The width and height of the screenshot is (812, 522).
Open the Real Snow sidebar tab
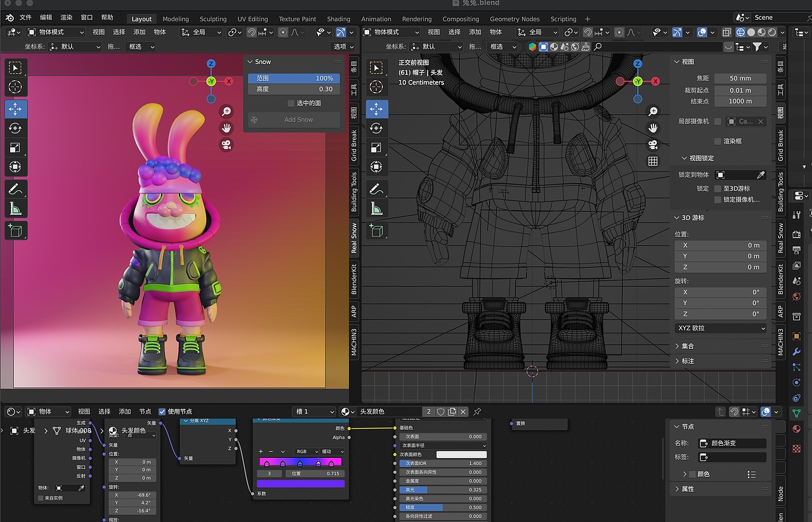tap(355, 238)
